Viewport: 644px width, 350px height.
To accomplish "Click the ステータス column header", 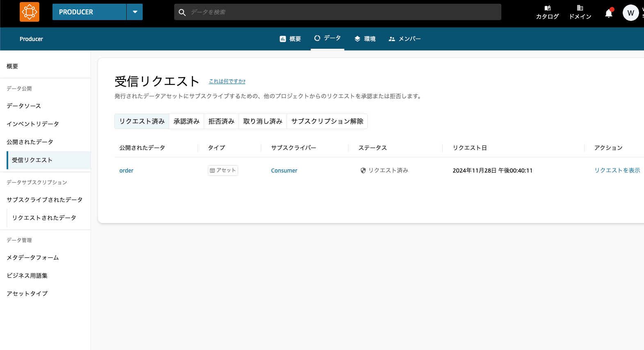I will pyautogui.click(x=373, y=148).
